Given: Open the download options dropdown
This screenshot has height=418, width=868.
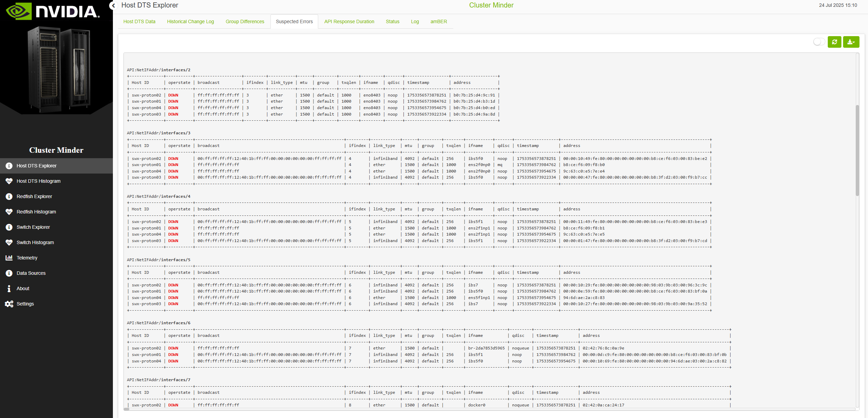Looking at the screenshot, I should coord(851,42).
